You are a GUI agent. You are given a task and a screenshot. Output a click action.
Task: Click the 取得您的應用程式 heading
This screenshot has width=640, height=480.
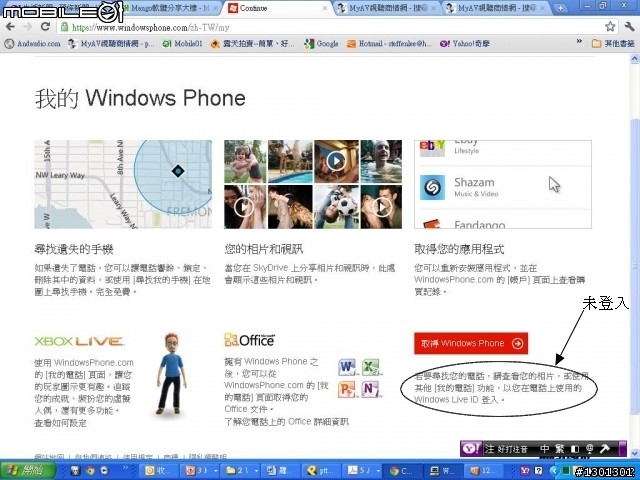459,249
